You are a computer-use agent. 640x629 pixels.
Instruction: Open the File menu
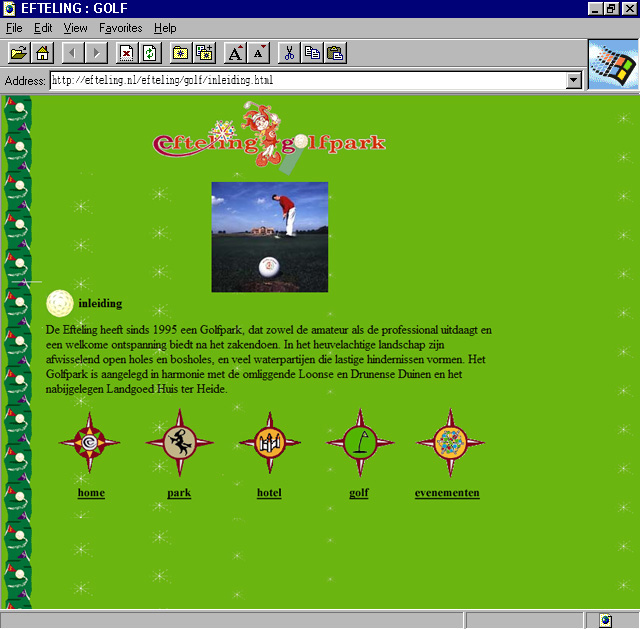pos(14,28)
